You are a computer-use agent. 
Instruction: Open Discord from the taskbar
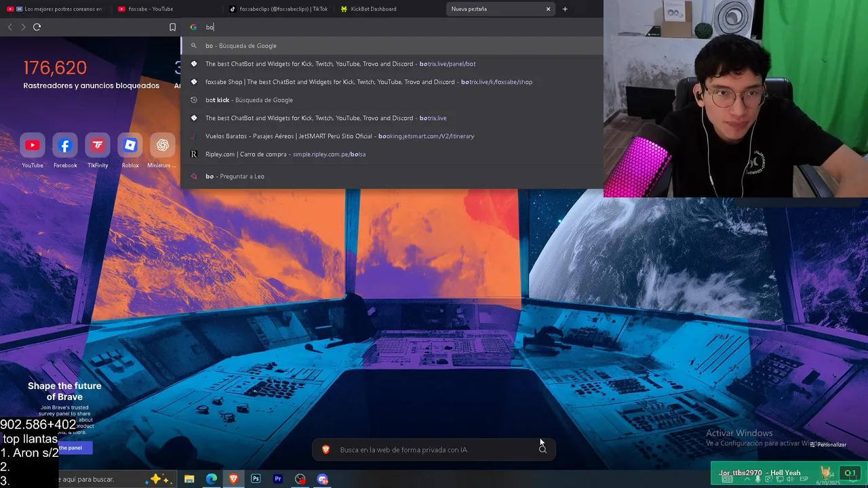tap(323, 479)
